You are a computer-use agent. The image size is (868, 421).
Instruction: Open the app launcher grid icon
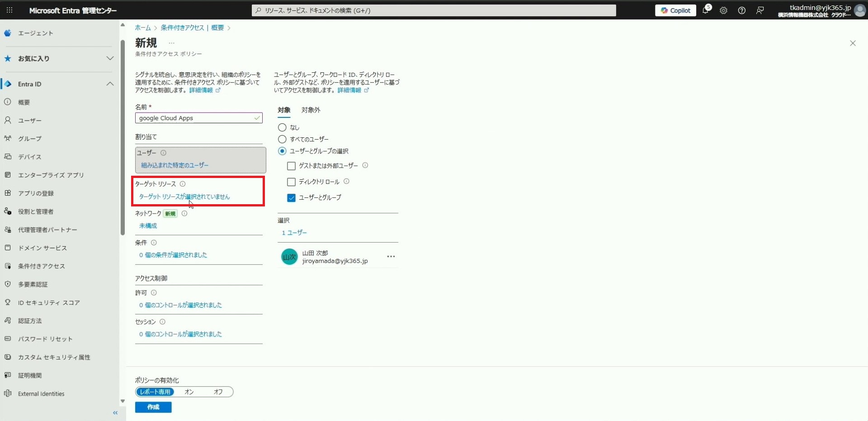(x=9, y=10)
